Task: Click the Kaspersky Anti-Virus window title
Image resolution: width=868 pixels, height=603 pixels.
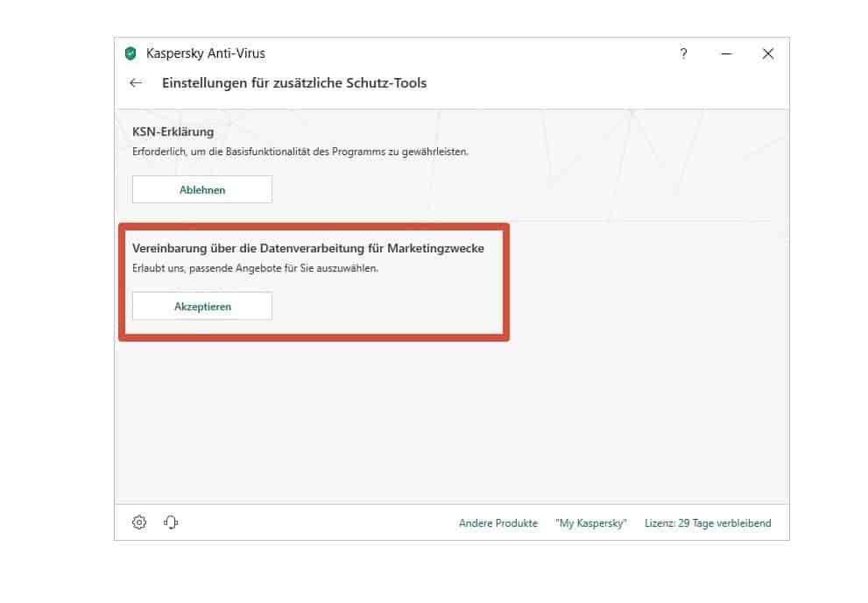Action: pos(205,53)
